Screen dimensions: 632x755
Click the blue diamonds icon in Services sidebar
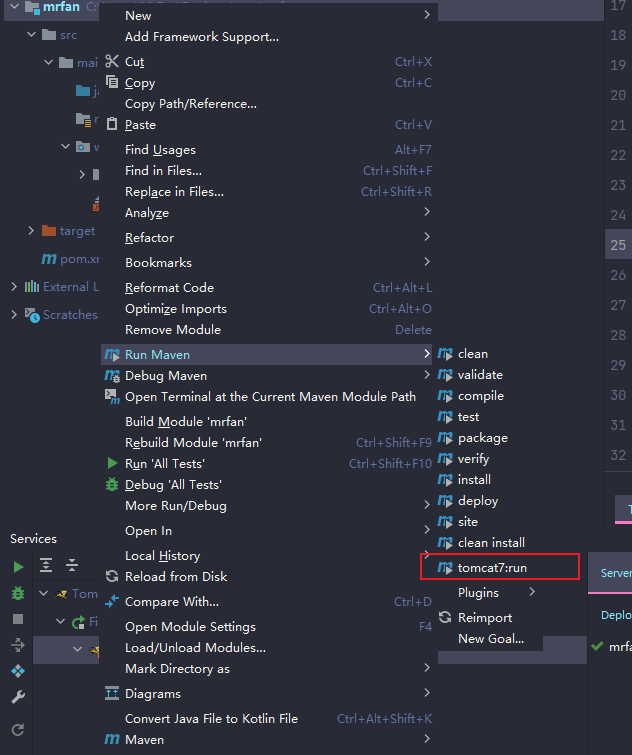pos(18,671)
